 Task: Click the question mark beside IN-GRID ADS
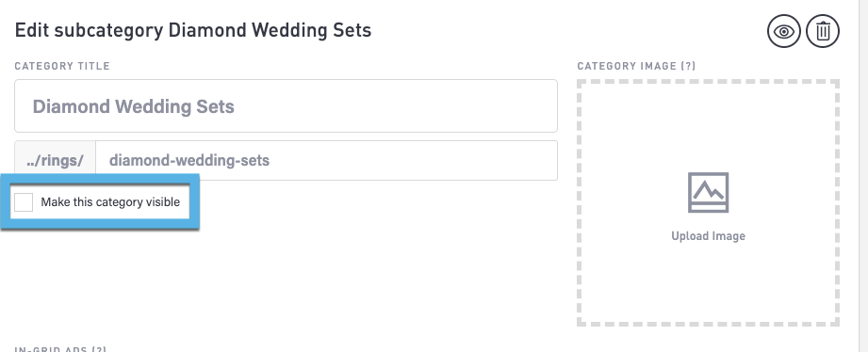coord(99,349)
